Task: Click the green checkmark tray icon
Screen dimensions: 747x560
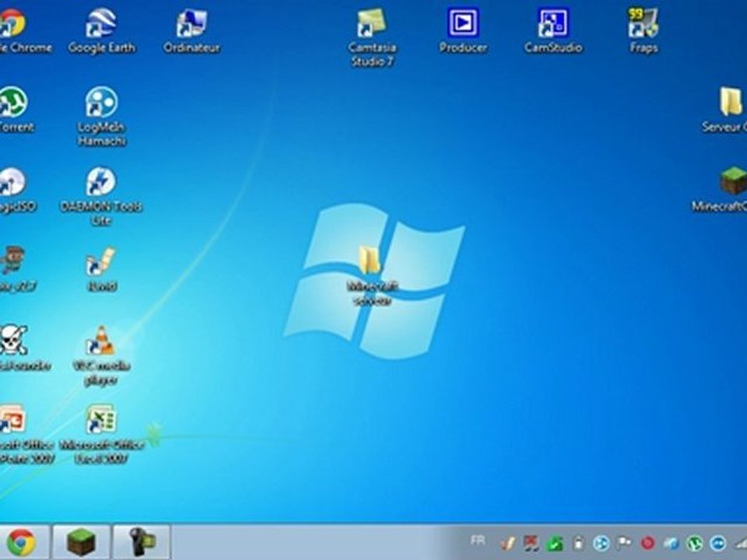Action: pyautogui.click(x=555, y=543)
